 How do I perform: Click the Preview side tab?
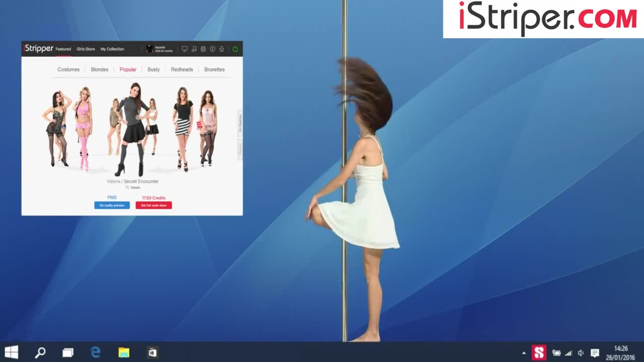pyautogui.click(x=240, y=149)
